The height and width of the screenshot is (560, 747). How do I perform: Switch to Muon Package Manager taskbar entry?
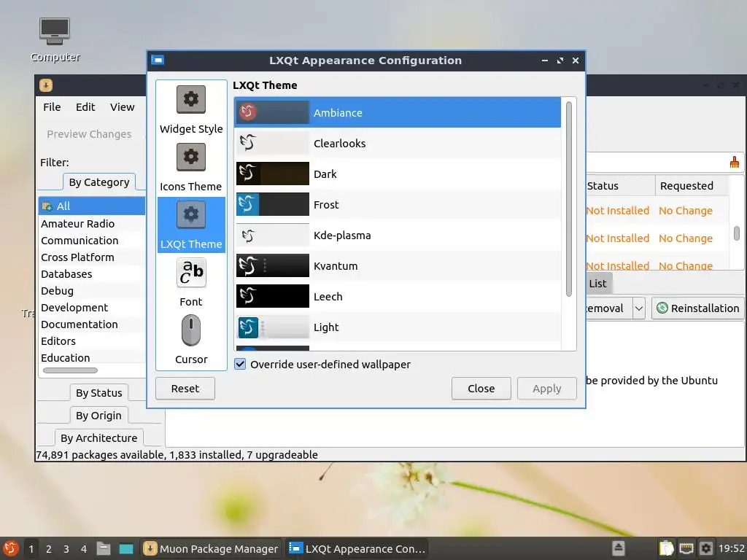[x=211, y=548]
